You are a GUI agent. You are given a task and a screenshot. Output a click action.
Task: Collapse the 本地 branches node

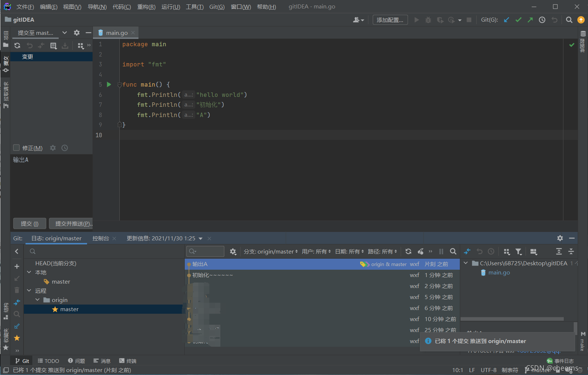(x=29, y=272)
